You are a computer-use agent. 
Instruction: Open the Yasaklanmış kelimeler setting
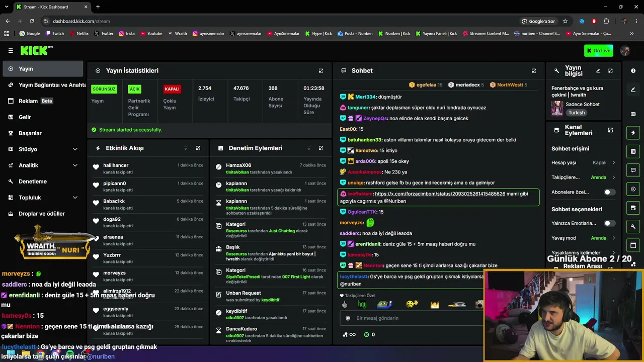[x=583, y=253]
